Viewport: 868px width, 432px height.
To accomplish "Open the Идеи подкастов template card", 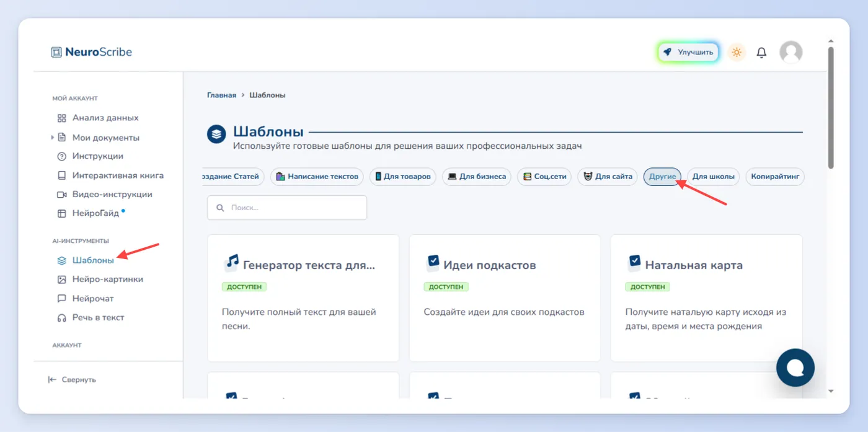I will point(505,298).
